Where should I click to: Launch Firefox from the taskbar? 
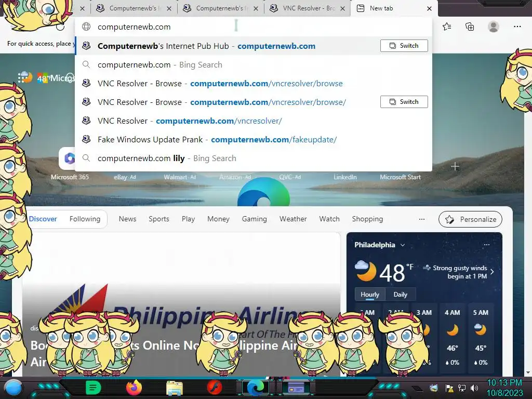(134, 388)
